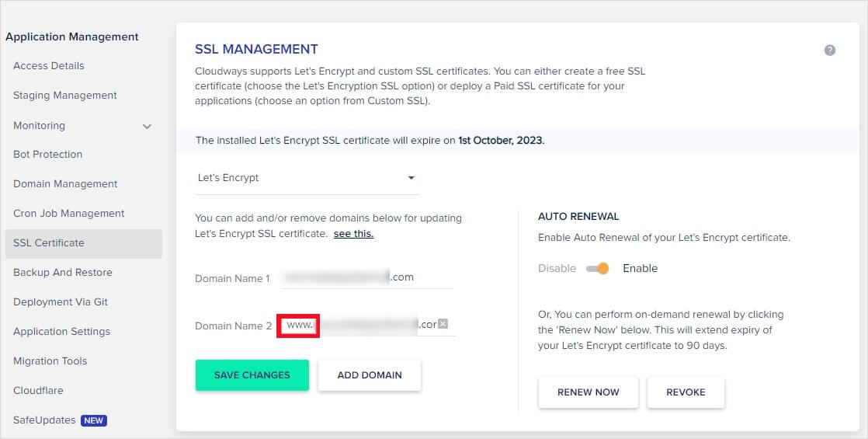The image size is (868, 439).
Task: Select Cloudflare in sidebar
Action: point(38,390)
